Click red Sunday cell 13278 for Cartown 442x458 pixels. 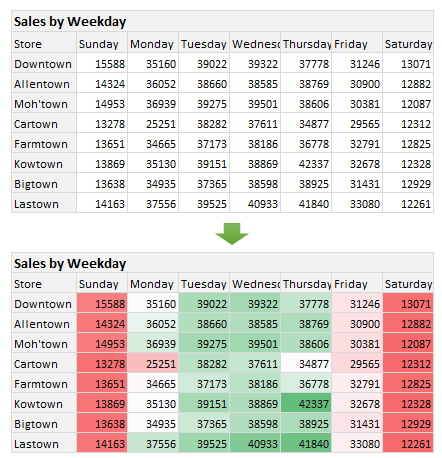[102, 364]
